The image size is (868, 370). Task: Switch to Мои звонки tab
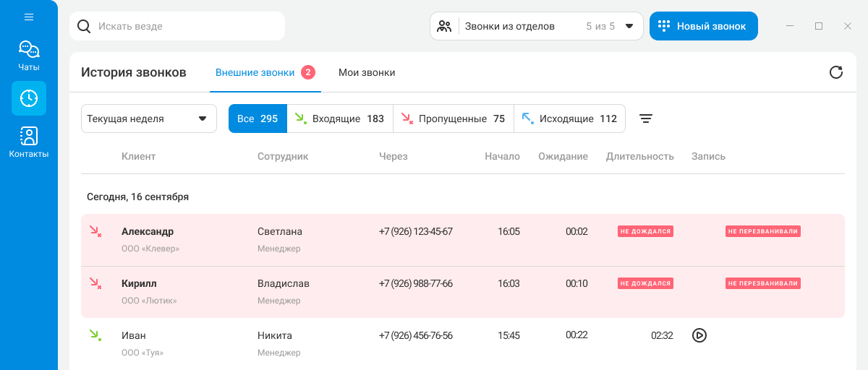point(367,73)
